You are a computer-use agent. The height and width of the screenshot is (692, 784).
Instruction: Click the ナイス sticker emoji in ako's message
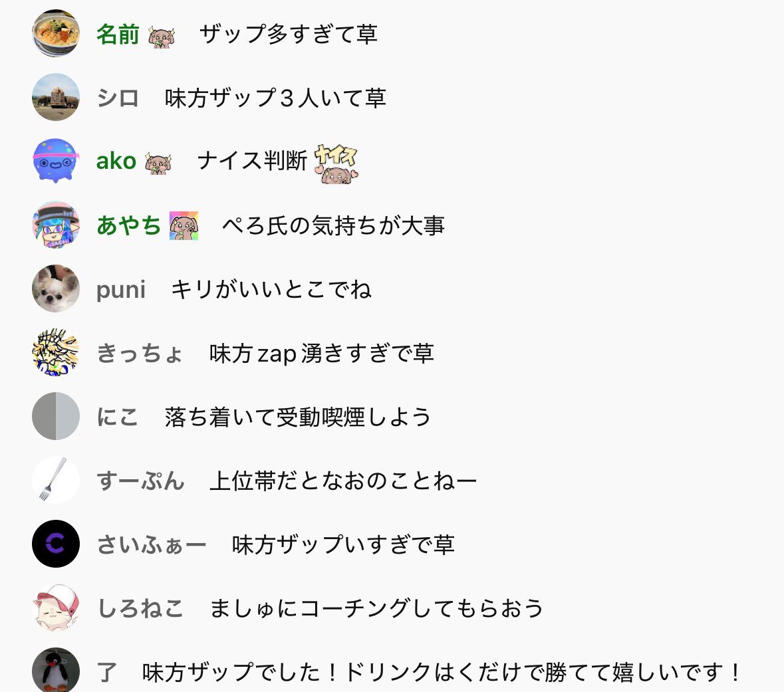(336, 164)
